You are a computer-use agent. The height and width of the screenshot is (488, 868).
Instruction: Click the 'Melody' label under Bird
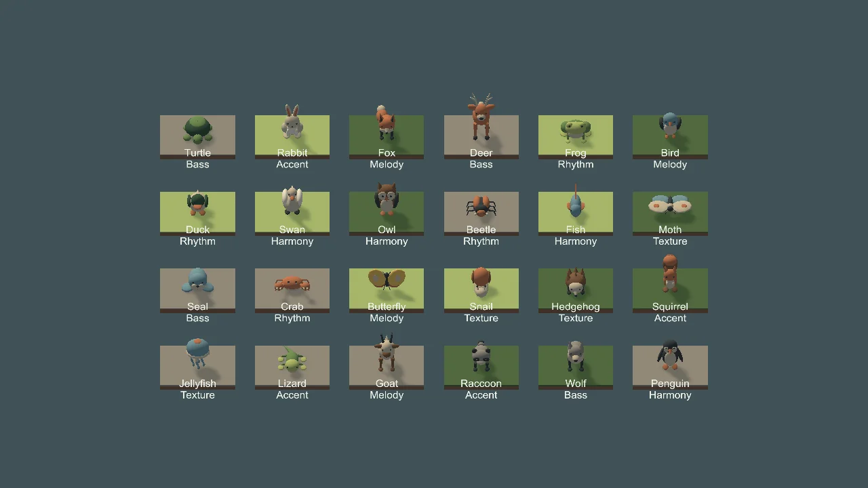(670, 165)
